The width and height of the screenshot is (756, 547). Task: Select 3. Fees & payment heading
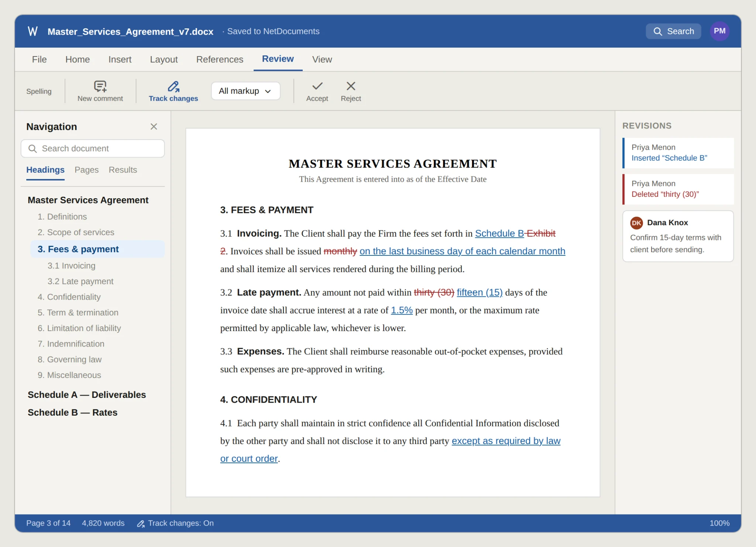97,249
